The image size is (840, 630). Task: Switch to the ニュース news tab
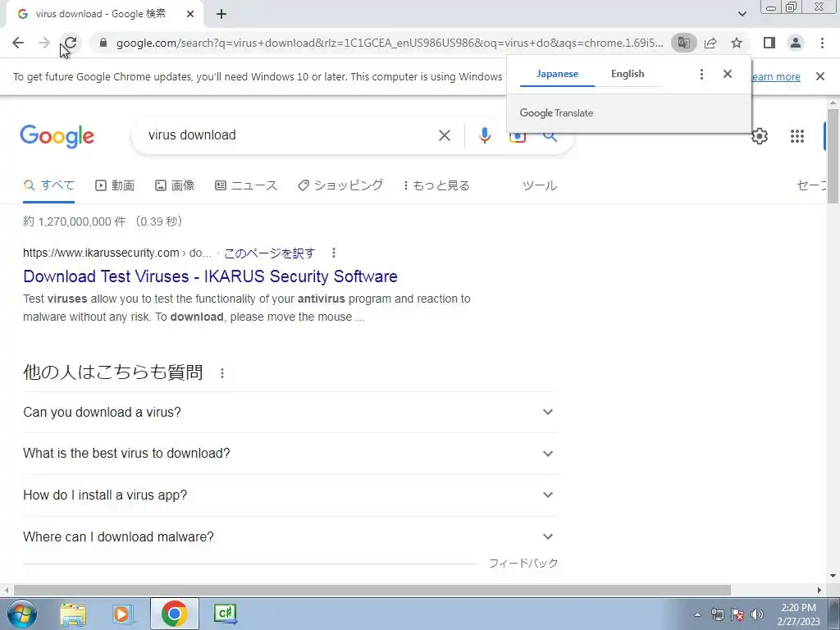pos(246,185)
